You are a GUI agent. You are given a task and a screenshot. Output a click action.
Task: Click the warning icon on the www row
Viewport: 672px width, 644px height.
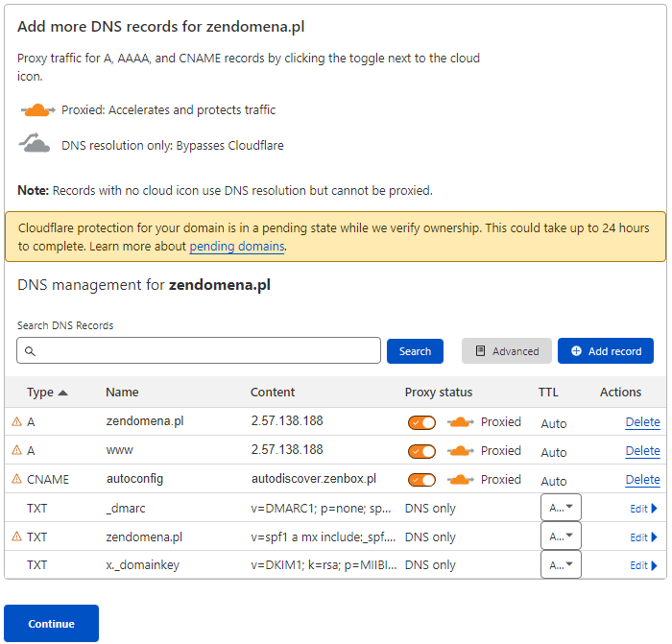tap(16, 451)
